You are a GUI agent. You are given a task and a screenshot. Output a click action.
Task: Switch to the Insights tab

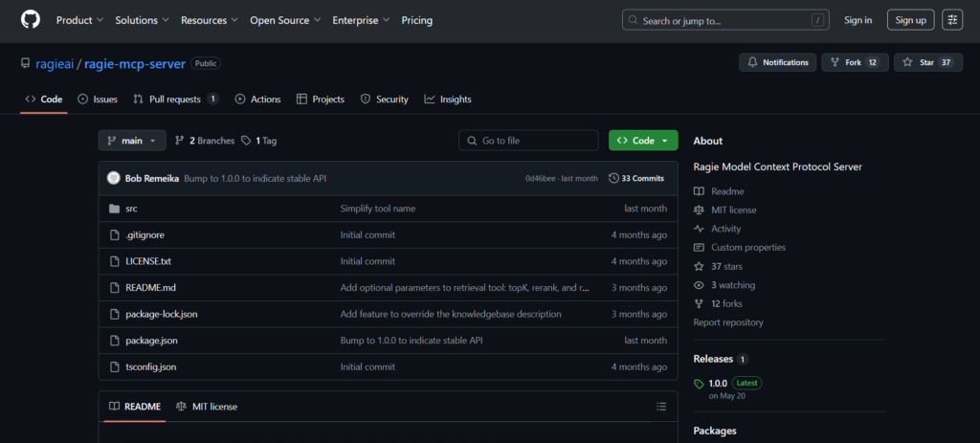(x=448, y=100)
